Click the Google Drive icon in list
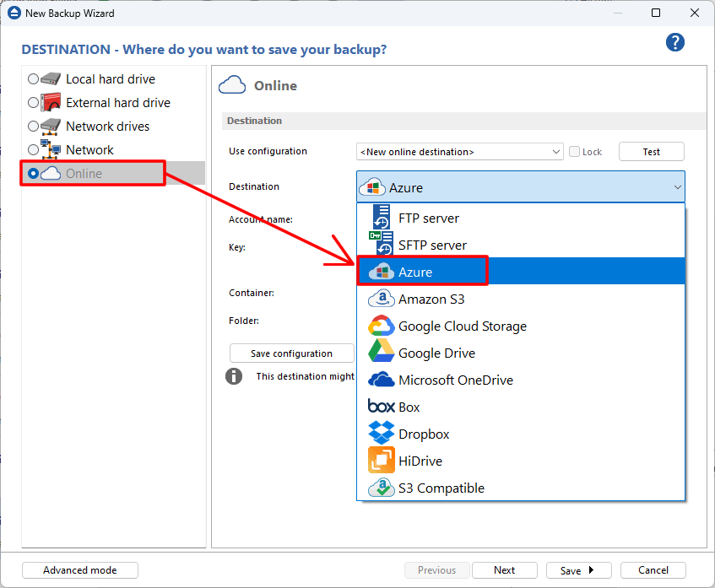 tap(381, 353)
